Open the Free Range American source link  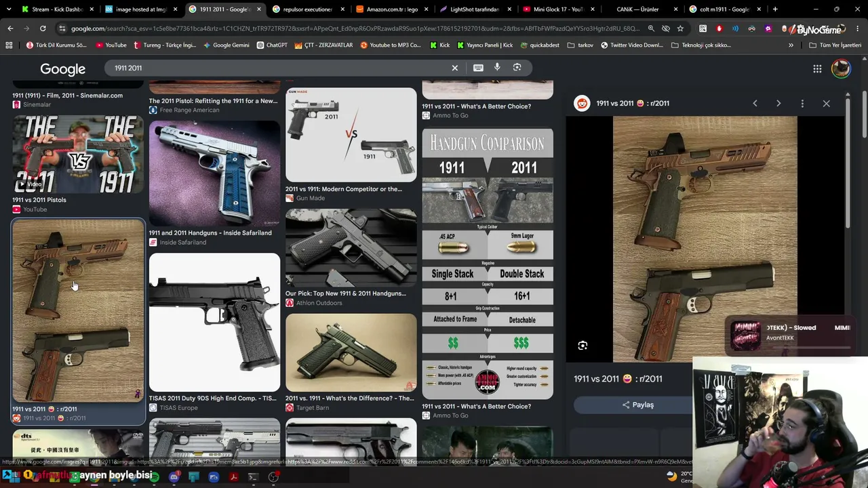point(189,110)
